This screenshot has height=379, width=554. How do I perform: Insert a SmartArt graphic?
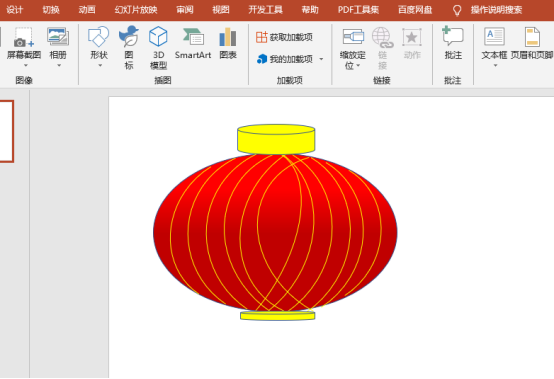[193, 43]
